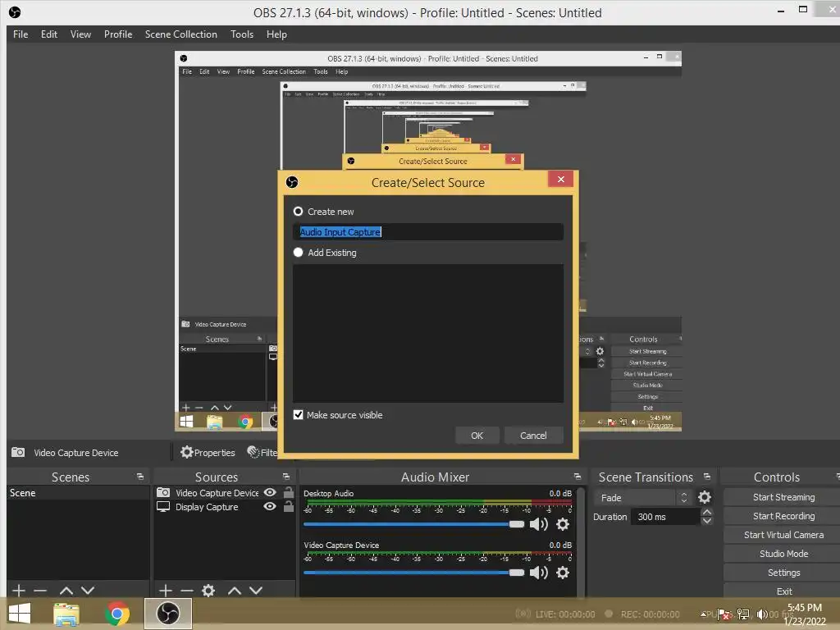
Task: Remove selected scene with minus icon
Action: click(x=40, y=591)
